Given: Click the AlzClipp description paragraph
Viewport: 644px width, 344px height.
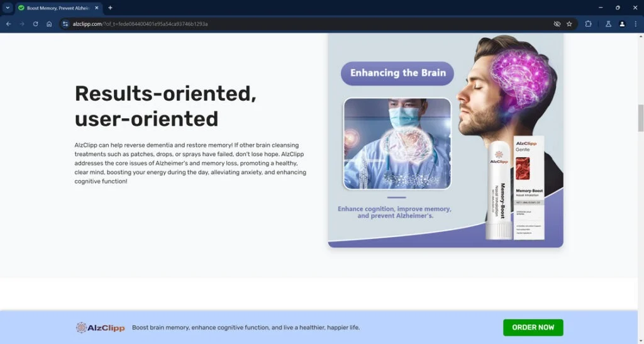Looking at the screenshot, I should [x=190, y=163].
